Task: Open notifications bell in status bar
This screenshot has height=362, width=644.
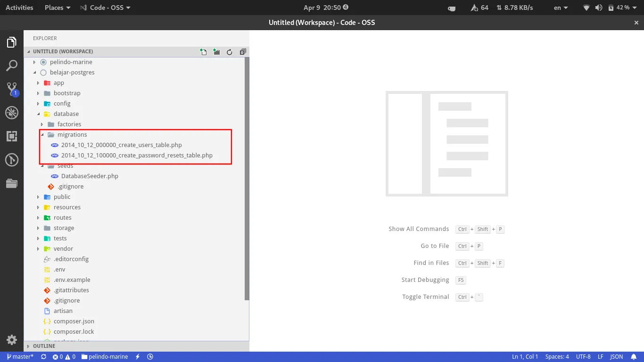Action: (x=634, y=357)
